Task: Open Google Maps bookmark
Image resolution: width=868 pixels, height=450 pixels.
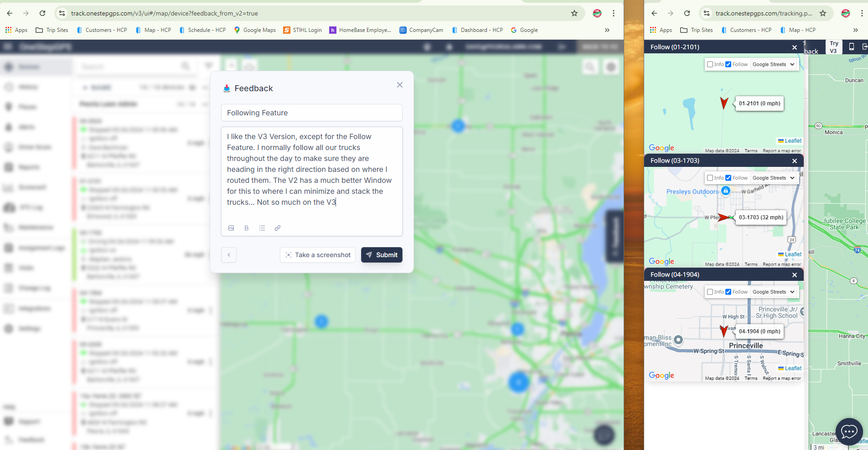Action: tap(255, 30)
